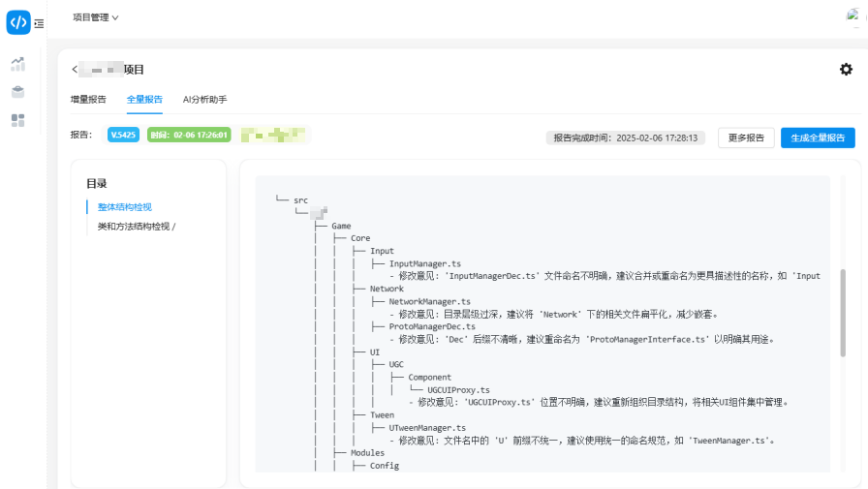Image resolution: width=868 pixels, height=489 pixels.
Task: Click the user avatar in top right
Action: (x=853, y=16)
